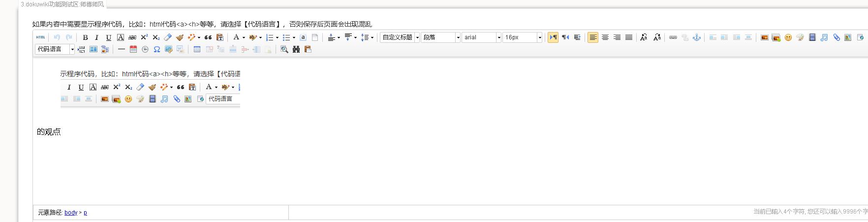Click the body link in element path
Image resolution: width=868 pixels, height=222 pixels.
(71, 213)
